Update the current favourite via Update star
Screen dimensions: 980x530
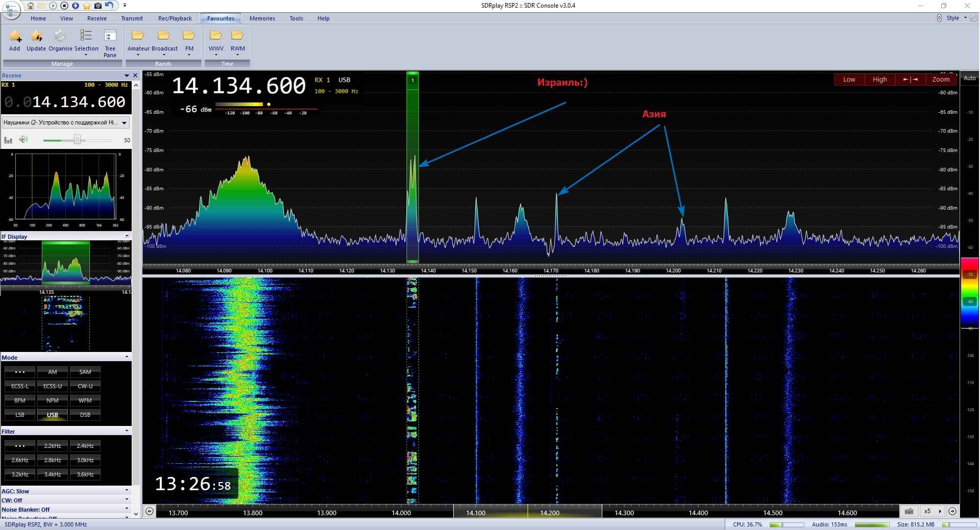coord(36,41)
